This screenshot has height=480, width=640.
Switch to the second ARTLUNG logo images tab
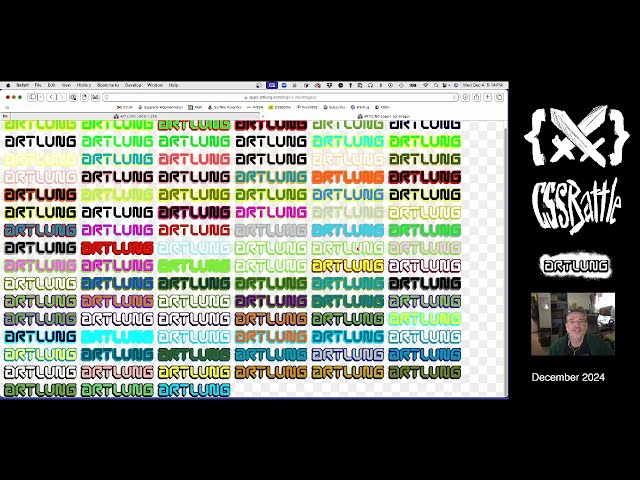point(384,116)
